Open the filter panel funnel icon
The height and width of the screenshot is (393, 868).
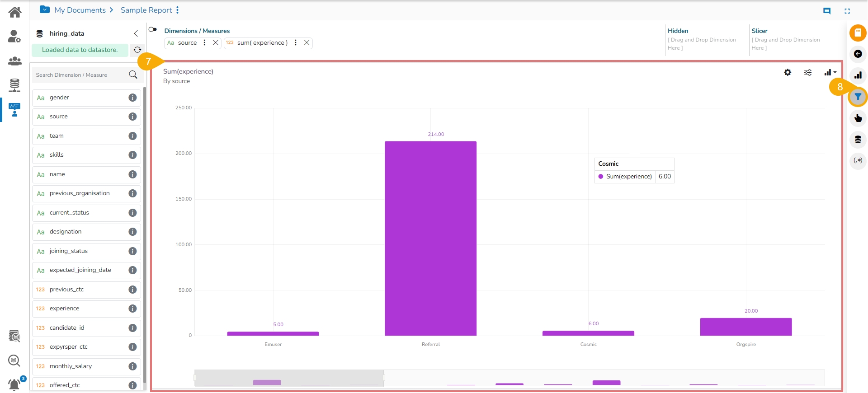(858, 97)
